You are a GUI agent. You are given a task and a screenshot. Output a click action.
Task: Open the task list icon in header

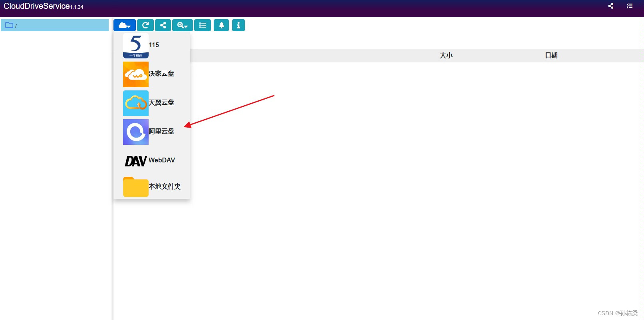tap(630, 6)
